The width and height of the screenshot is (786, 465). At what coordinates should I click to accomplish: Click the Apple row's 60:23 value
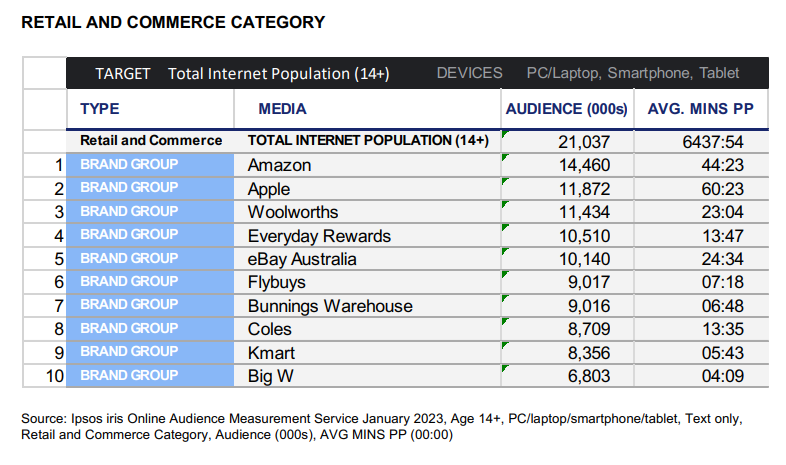(716, 189)
